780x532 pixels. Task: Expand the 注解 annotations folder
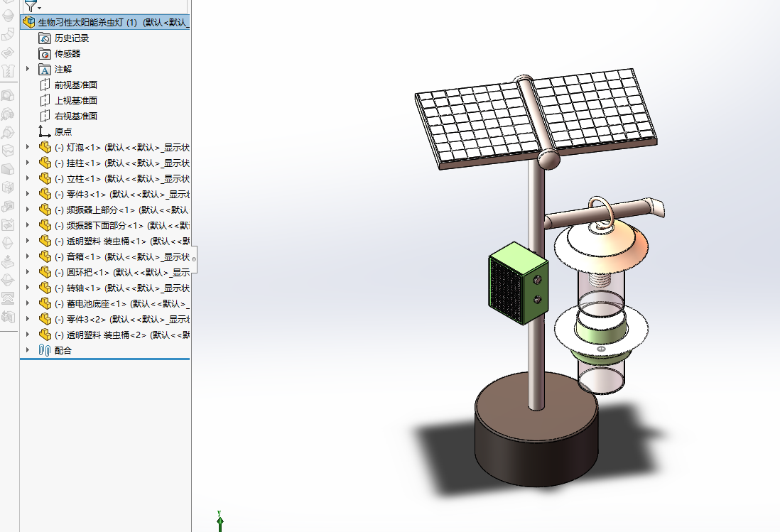click(28, 70)
